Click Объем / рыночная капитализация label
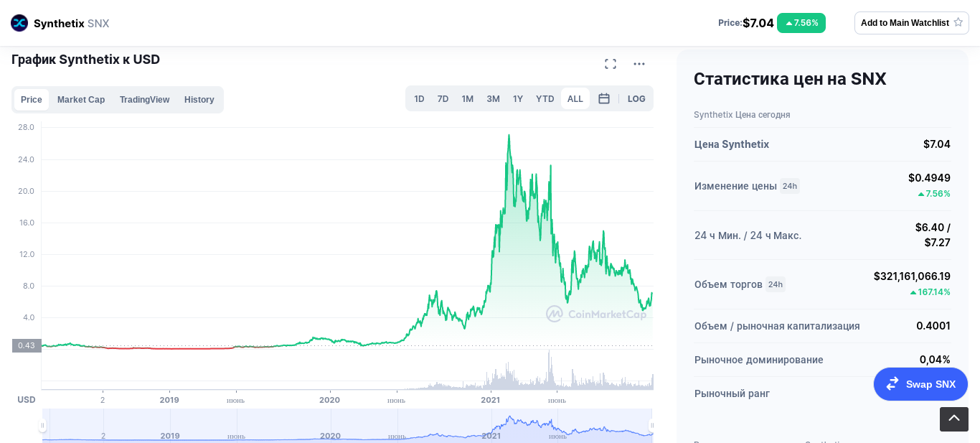This screenshot has height=443, width=980. (777, 326)
